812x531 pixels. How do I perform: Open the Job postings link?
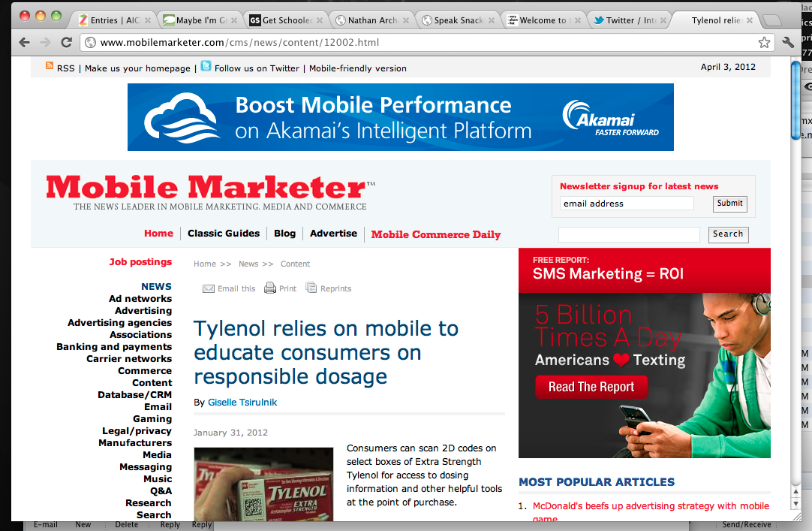tap(140, 262)
